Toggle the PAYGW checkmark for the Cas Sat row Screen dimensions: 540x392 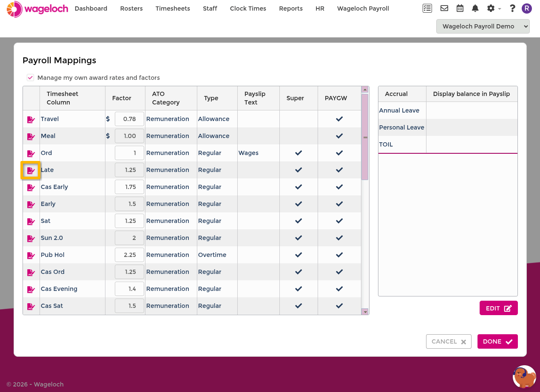(x=339, y=306)
